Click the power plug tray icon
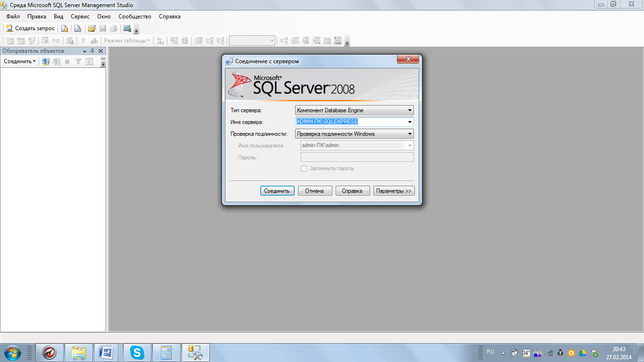 point(514,353)
